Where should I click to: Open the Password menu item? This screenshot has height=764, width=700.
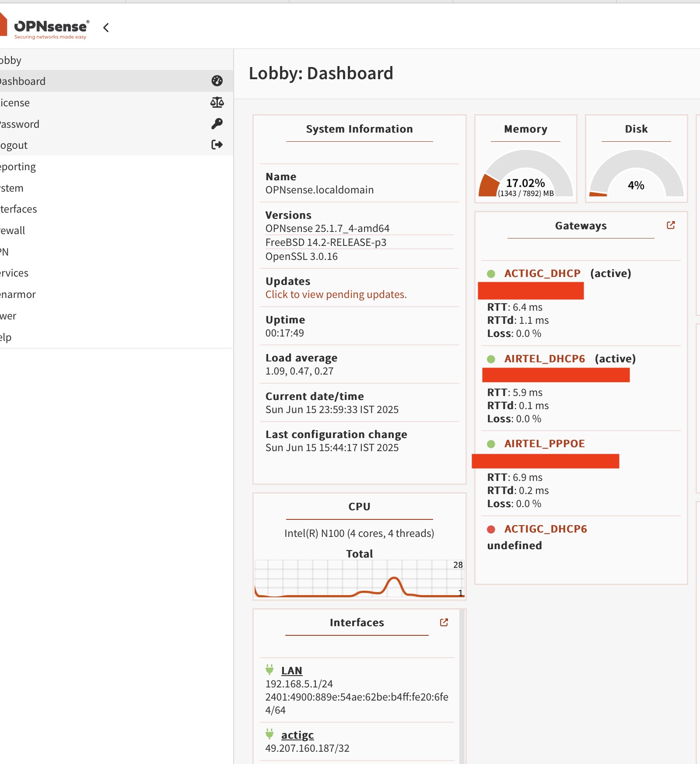click(116, 124)
